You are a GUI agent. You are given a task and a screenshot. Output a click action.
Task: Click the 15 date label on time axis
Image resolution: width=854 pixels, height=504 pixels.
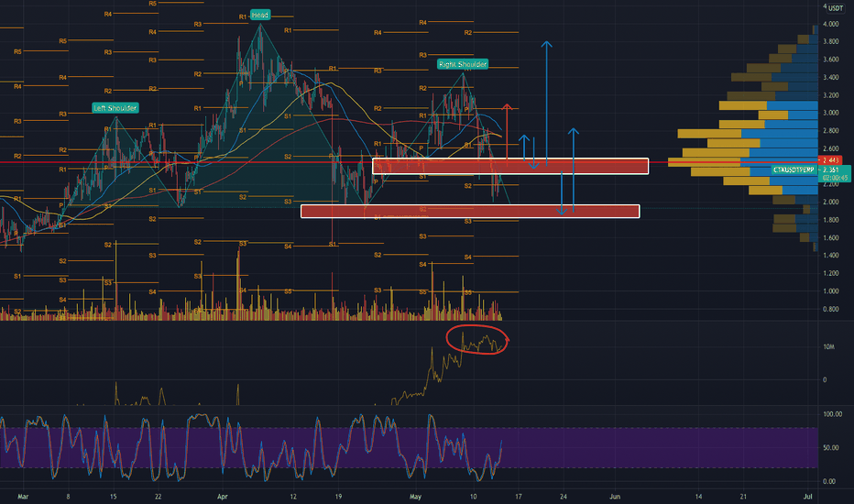pos(114,497)
